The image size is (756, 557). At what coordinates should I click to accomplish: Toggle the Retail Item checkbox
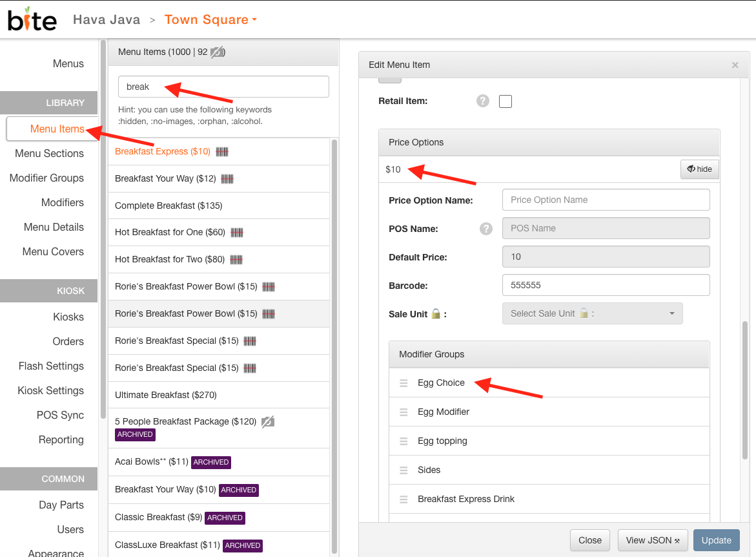pyautogui.click(x=506, y=101)
